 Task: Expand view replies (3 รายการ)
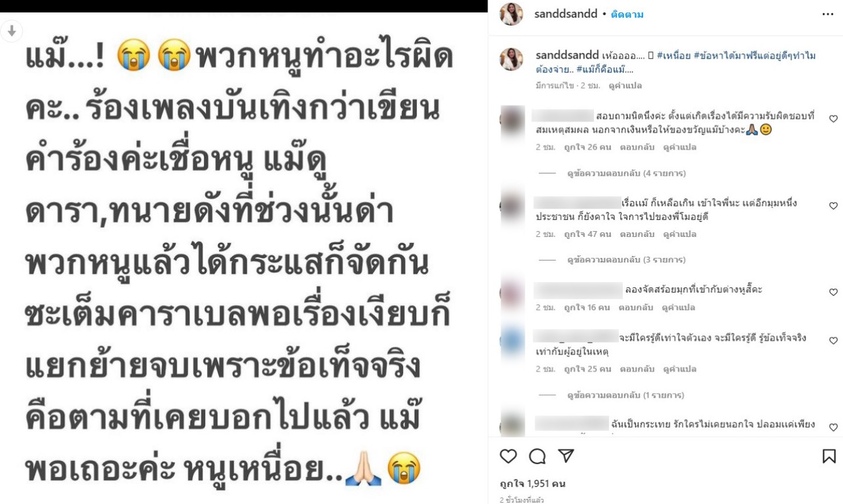626,259
